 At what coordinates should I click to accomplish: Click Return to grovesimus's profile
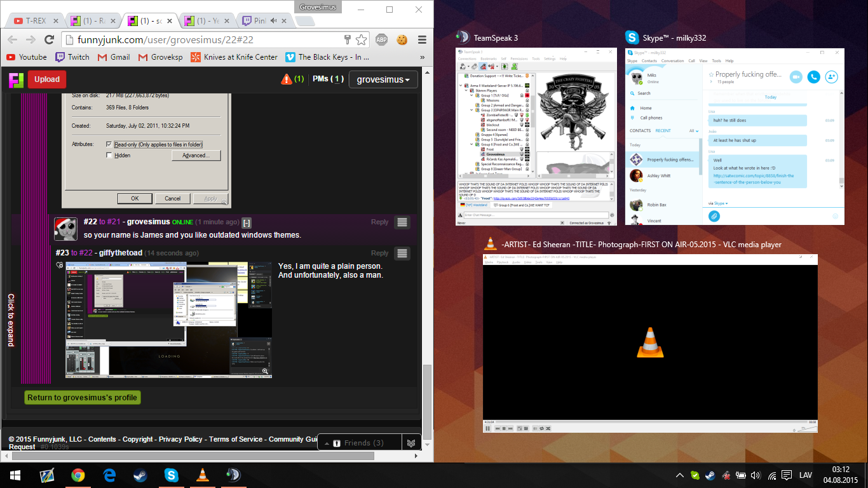coord(82,398)
